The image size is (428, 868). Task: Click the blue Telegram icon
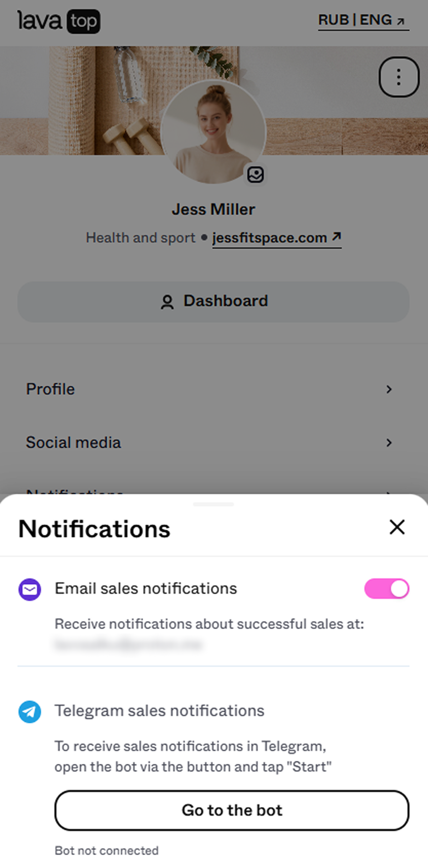tap(30, 712)
